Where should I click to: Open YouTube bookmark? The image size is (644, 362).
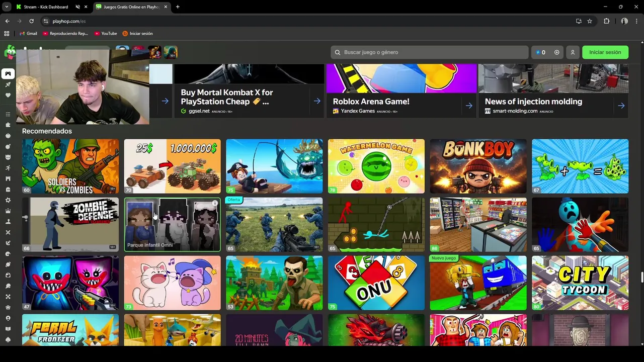tap(106, 33)
